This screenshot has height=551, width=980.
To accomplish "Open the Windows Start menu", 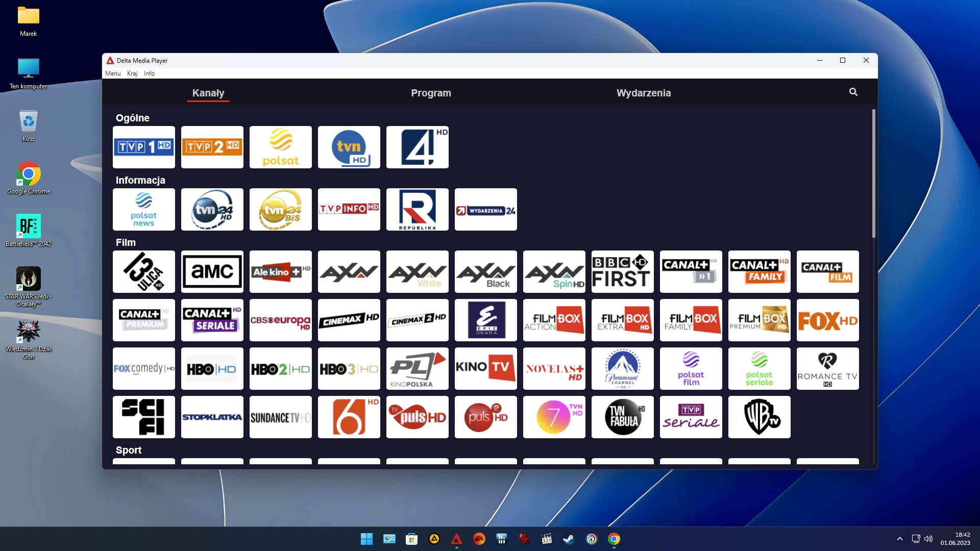I will [x=366, y=539].
